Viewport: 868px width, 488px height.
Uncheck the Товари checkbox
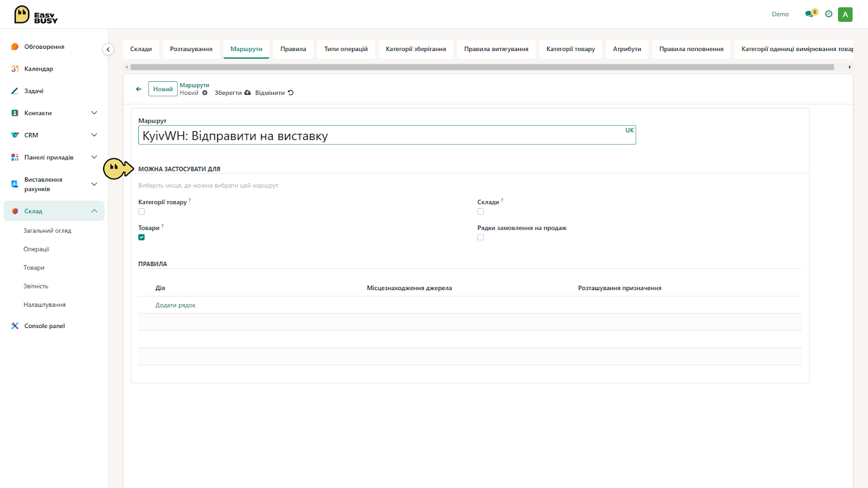[x=142, y=237]
